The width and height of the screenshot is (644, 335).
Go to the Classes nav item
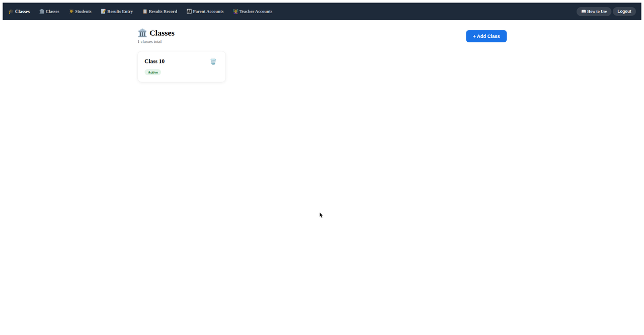49,11
